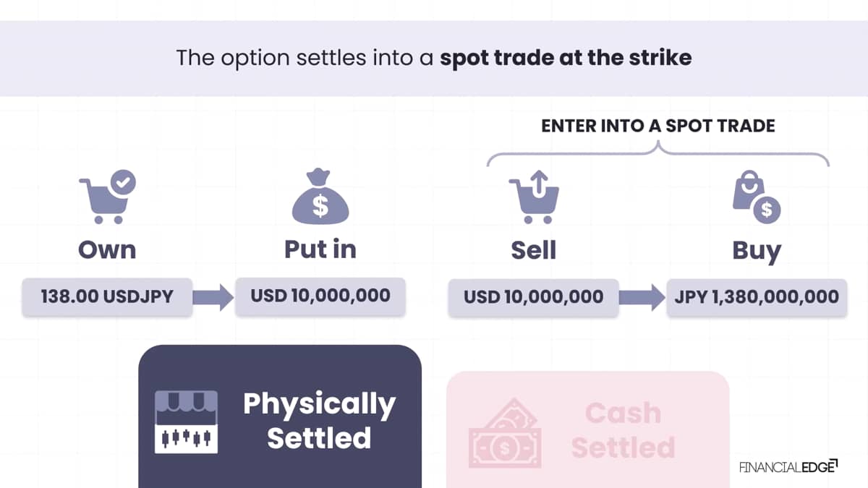Open the Physically Settled card

(x=280, y=416)
